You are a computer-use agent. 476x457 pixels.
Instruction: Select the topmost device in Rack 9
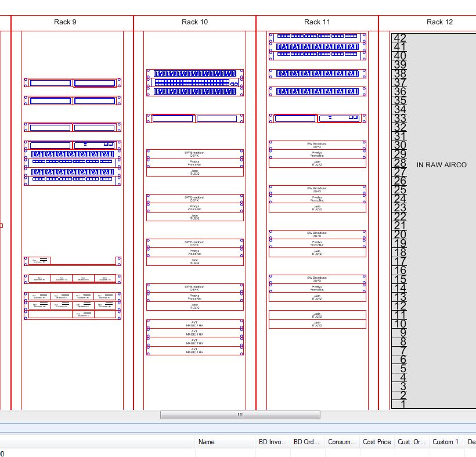73,83
